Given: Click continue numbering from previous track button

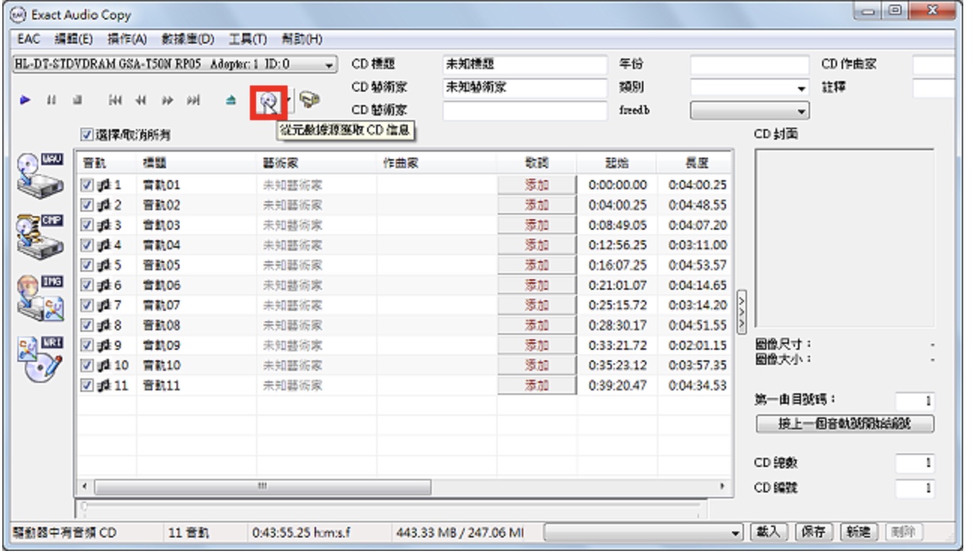Looking at the screenshot, I should point(845,423).
